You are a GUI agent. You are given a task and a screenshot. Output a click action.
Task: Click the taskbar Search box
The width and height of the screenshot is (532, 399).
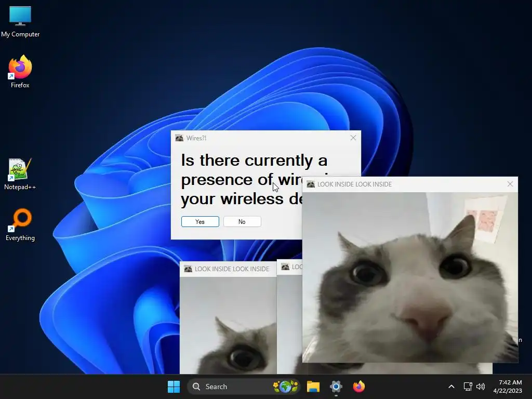[x=243, y=387]
